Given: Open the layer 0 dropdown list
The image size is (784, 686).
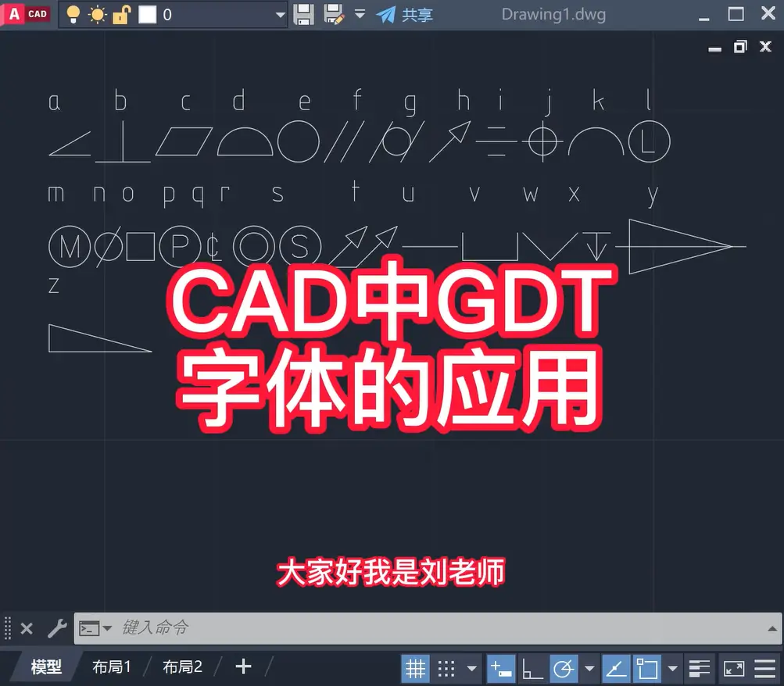Looking at the screenshot, I should point(279,14).
